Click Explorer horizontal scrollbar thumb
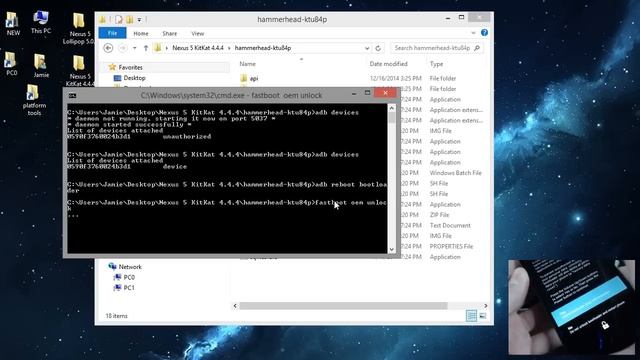640x360 pixels. point(343,306)
